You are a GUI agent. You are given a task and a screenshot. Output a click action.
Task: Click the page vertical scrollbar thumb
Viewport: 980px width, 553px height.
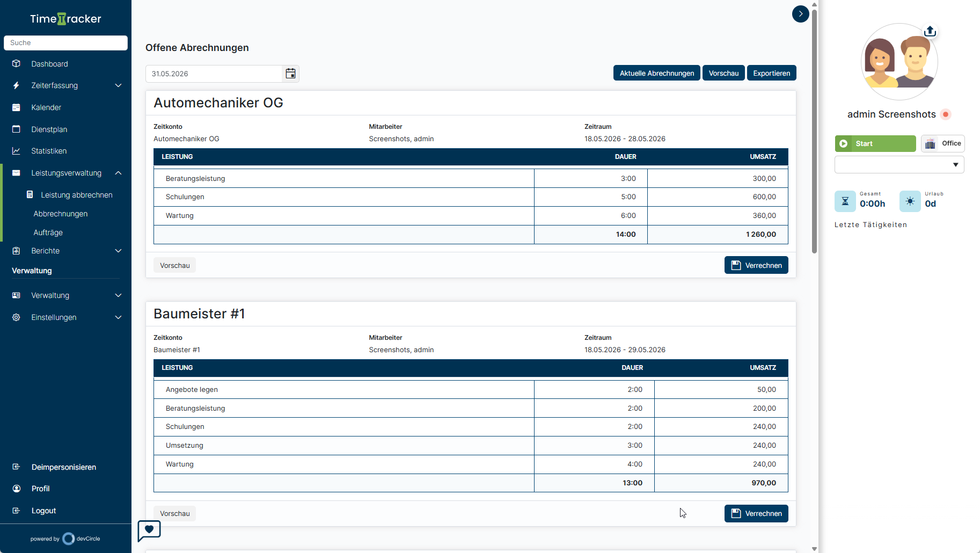(x=814, y=132)
